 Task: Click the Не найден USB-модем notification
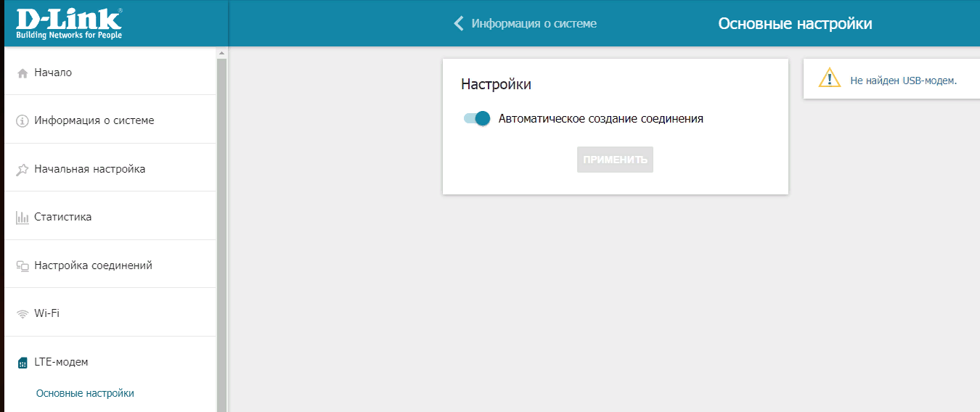pos(903,80)
